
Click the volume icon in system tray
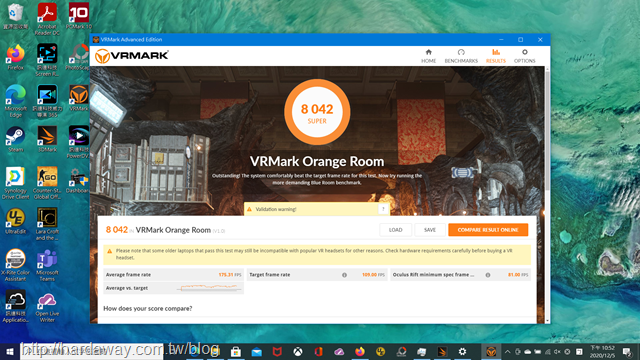point(558,351)
